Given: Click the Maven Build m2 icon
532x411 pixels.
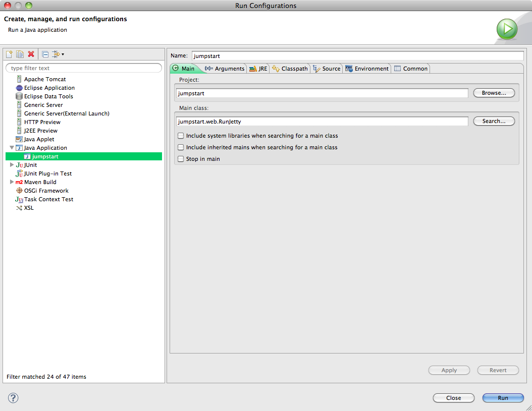Looking at the screenshot, I should pos(19,182).
